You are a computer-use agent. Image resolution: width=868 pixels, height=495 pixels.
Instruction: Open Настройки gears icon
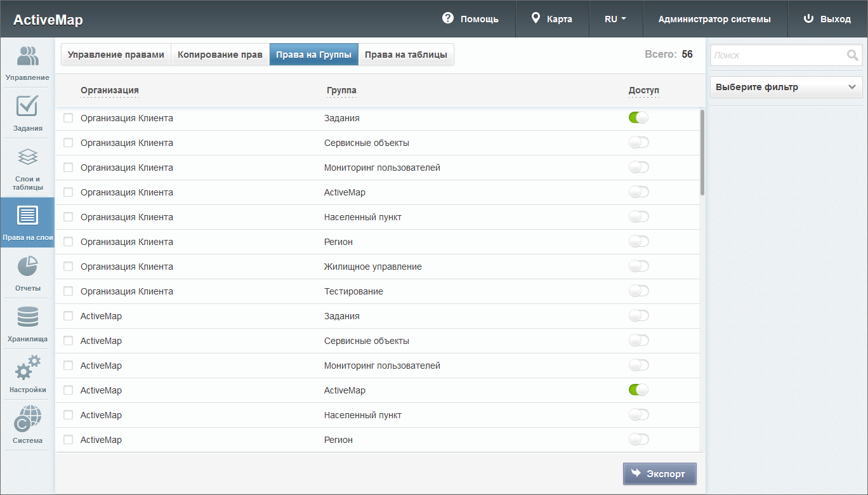(x=27, y=374)
